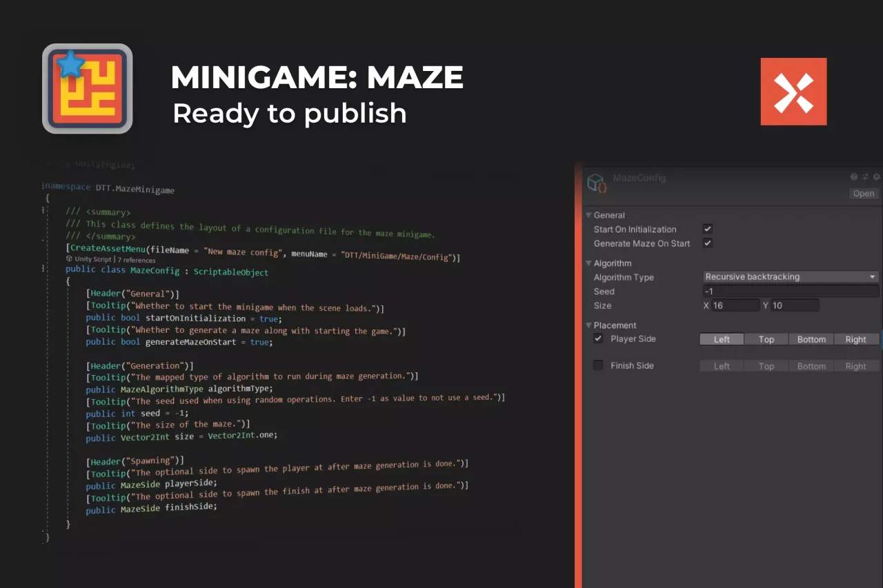Collapse the Placement section foldout
883x588 pixels.
tap(588, 325)
